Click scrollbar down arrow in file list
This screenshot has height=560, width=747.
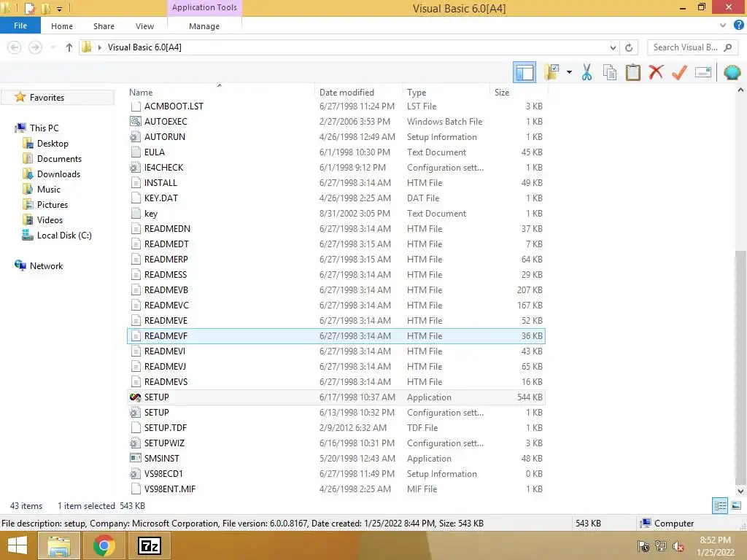(740, 491)
